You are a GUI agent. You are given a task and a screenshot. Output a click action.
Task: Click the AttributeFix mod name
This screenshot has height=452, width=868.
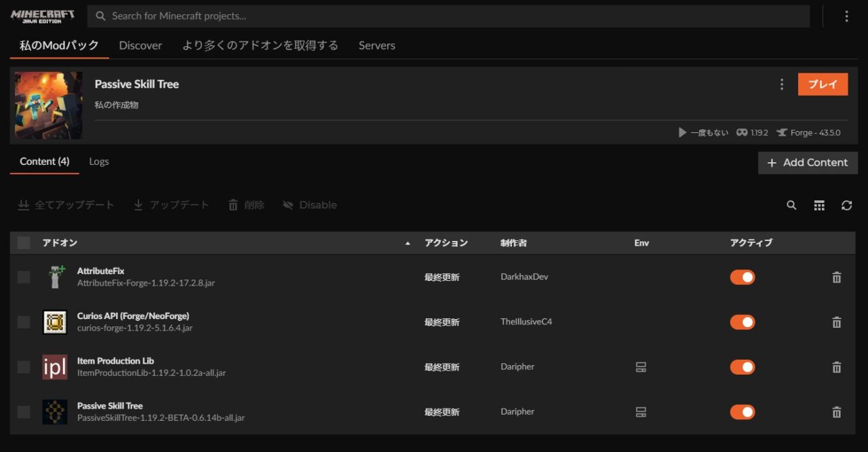point(100,271)
